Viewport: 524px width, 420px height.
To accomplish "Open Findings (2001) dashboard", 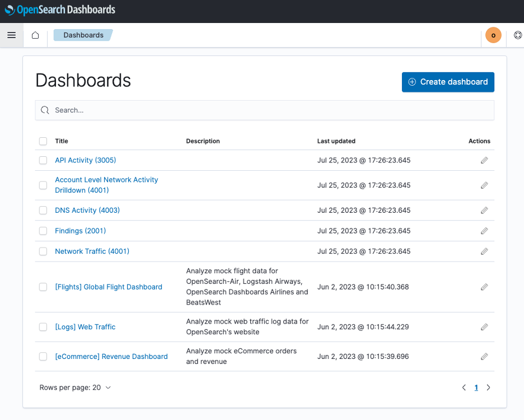I will (x=80, y=231).
